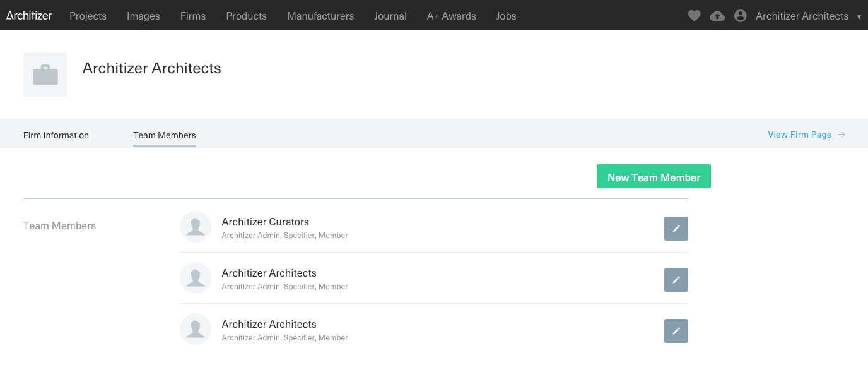Open the Projects menu
This screenshot has width=868, height=372.
(88, 16)
